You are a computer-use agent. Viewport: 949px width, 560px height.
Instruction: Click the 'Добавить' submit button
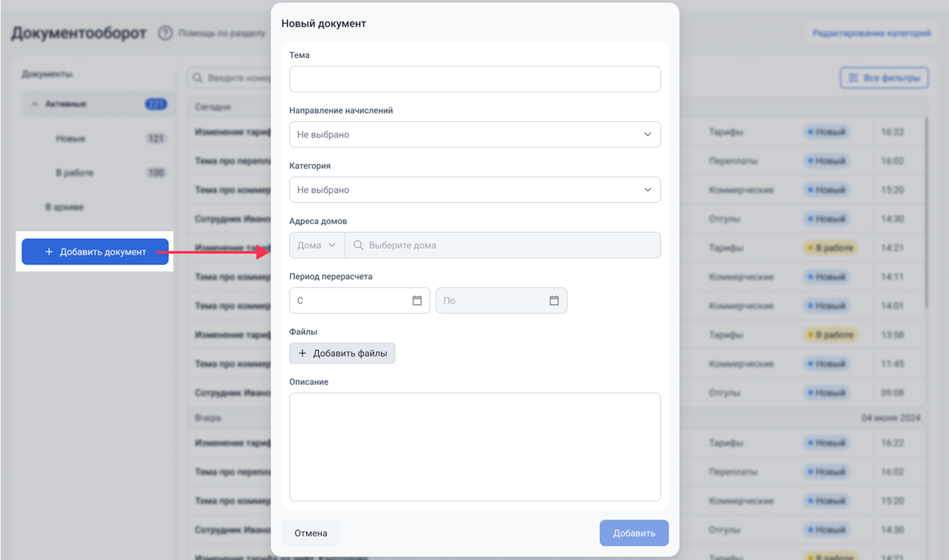[x=634, y=533]
